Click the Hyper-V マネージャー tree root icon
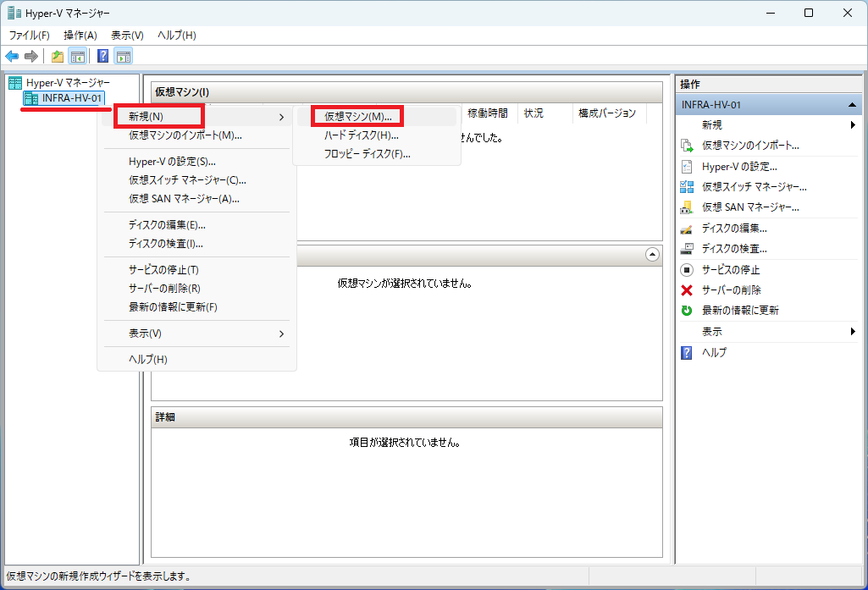The height and width of the screenshot is (590, 868). click(15, 83)
